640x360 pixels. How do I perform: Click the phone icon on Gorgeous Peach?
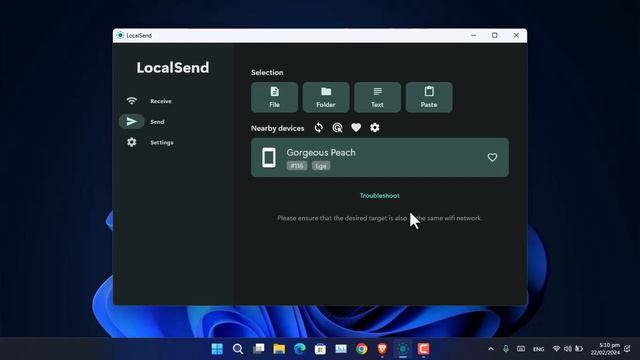(x=269, y=158)
